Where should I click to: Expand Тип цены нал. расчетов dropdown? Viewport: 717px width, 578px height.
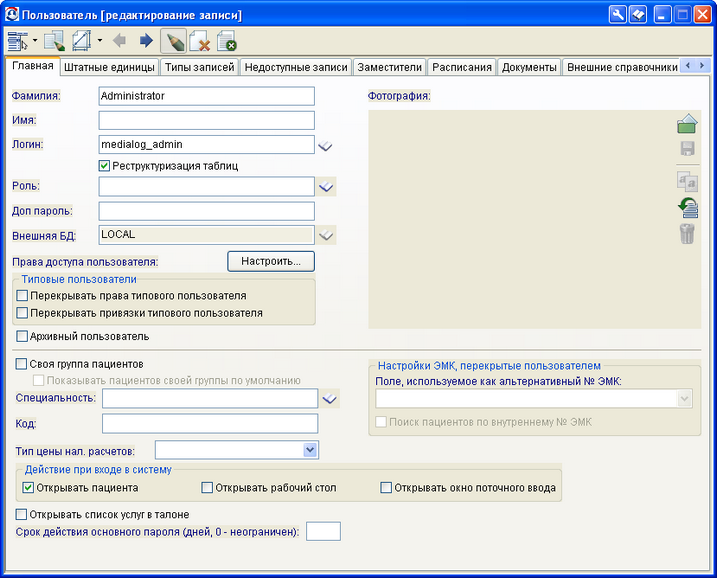pos(310,450)
